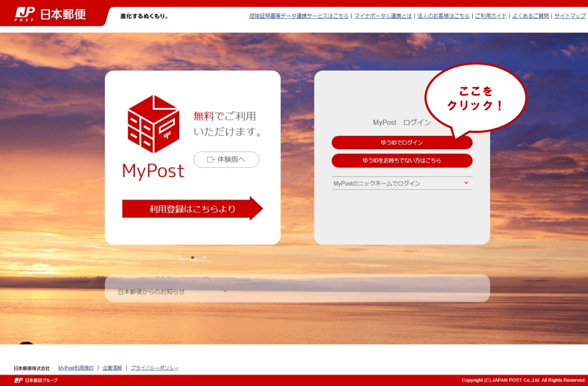
Task: Select the third carousel dot indicator
Action: (x=204, y=257)
